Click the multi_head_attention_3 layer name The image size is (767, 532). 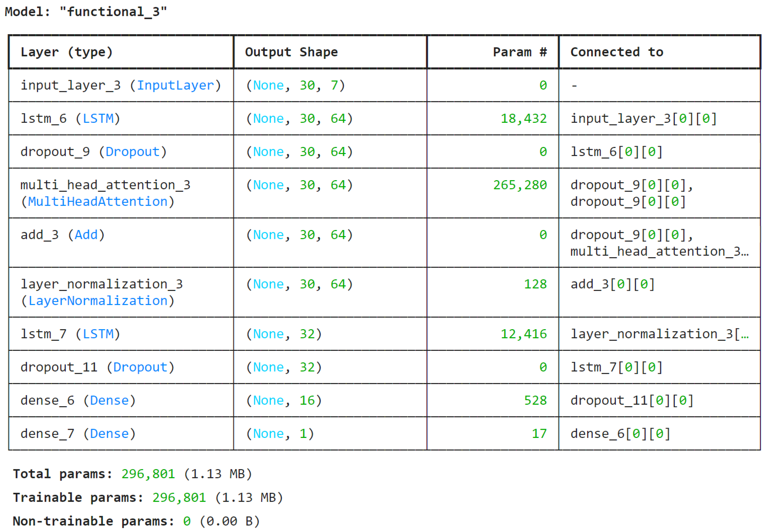(x=105, y=185)
